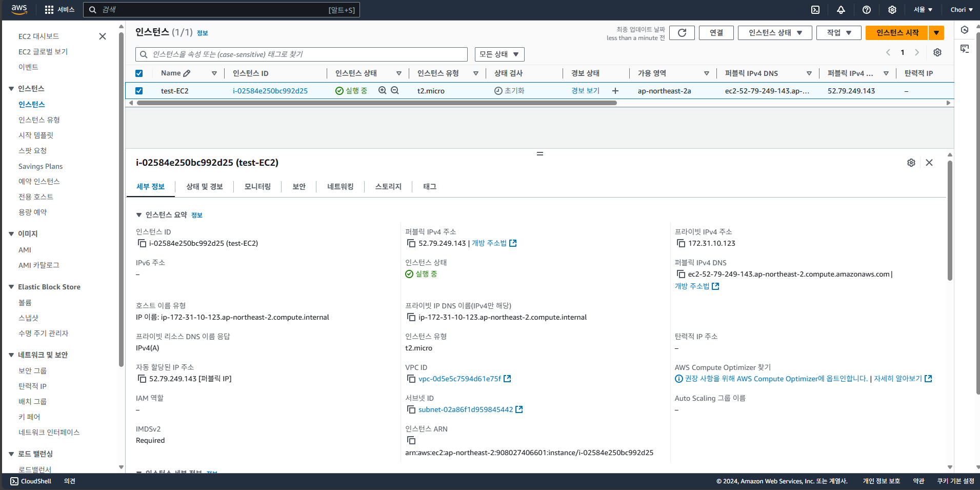Screen dimensions: 980x490
Task: Open table preferences gear icon
Action: tap(937, 52)
